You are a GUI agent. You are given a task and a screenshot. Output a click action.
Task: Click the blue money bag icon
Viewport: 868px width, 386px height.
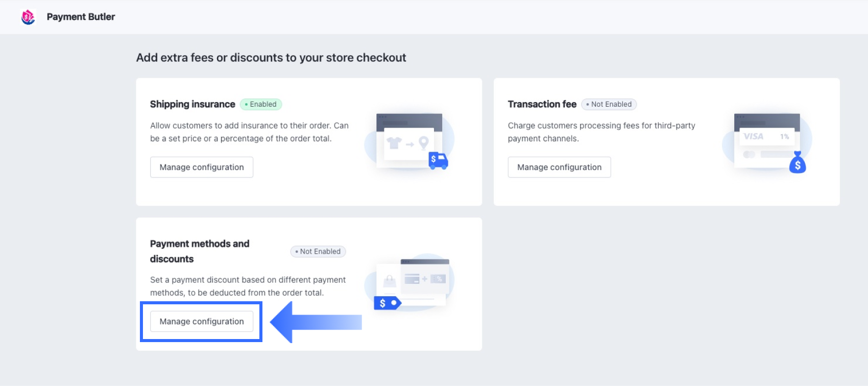(797, 163)
